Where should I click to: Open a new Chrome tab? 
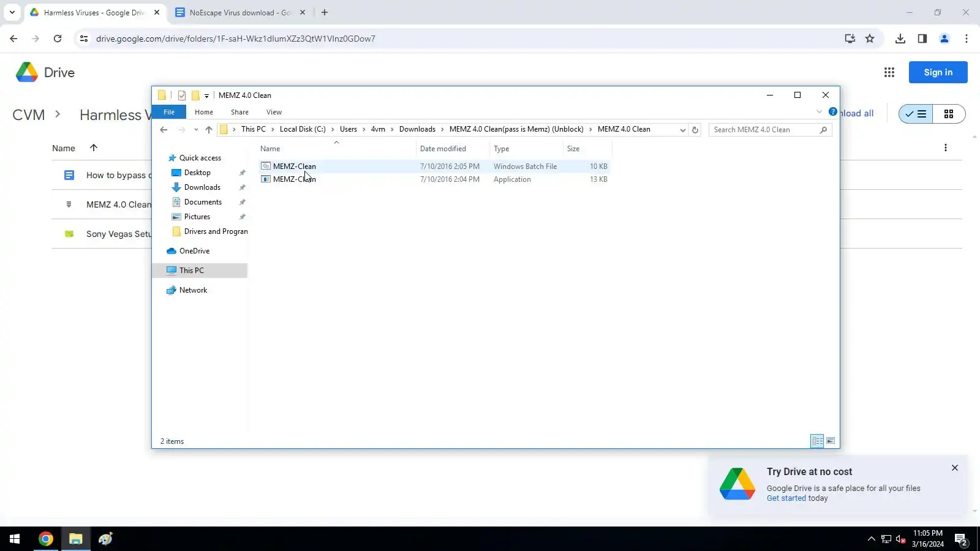(325, 12)
